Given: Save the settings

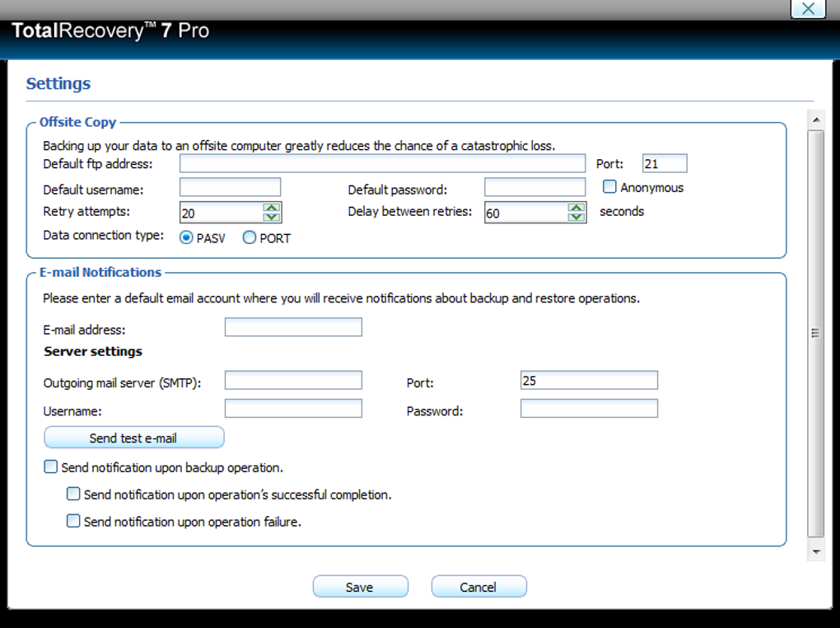Looking at the screenshot, I should coord(360,587).
